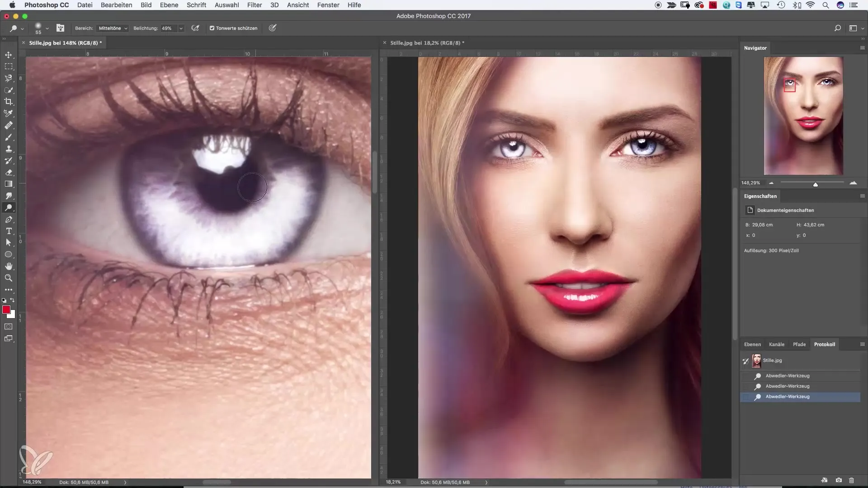This screenshot has width=868, height=488.
Task: Zoom out in the Navigator panel
Action: (x=771, y=183)
